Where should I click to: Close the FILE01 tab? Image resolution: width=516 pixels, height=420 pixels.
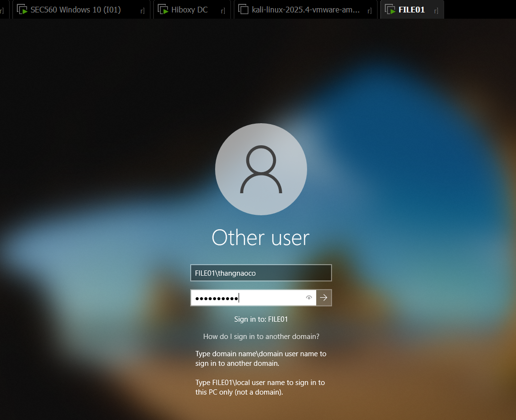(x=436, y=10)
